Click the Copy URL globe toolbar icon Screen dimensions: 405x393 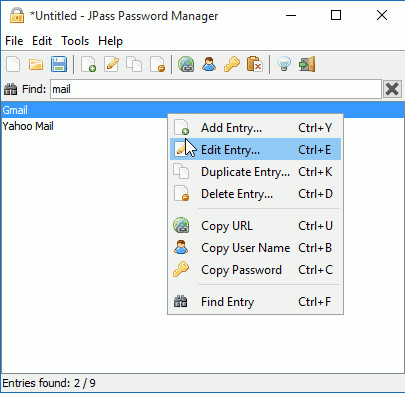pyautogui.click(x=186, y=64)
